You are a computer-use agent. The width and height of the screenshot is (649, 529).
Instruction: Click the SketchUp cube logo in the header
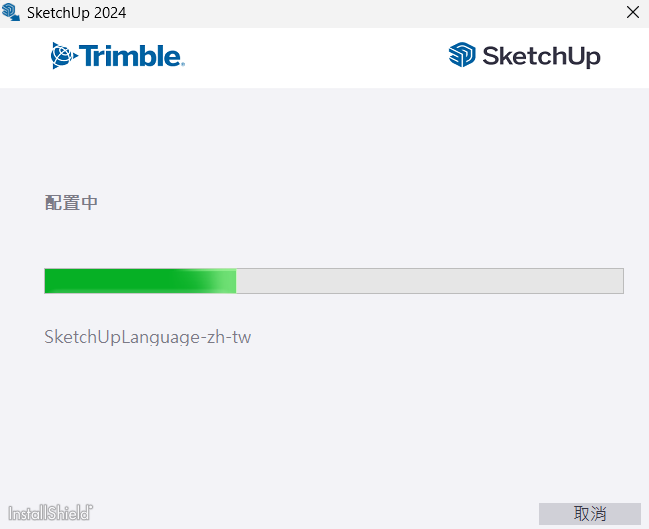[x=461, y=55]
